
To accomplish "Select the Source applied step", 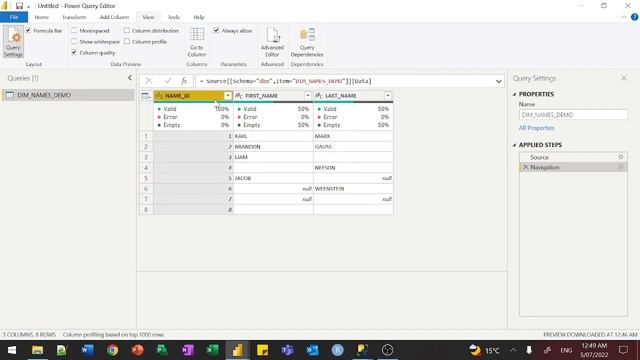I will tap(573, 157).
